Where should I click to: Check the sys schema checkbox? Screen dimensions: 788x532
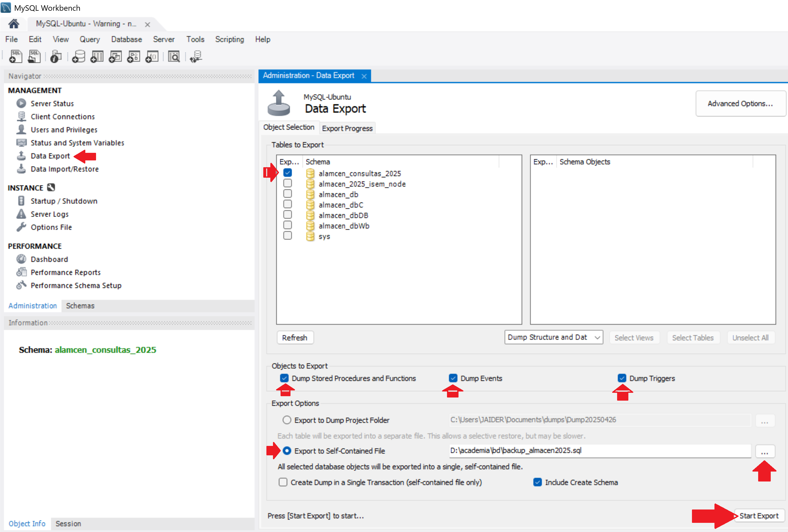click(x=288, y=236)
